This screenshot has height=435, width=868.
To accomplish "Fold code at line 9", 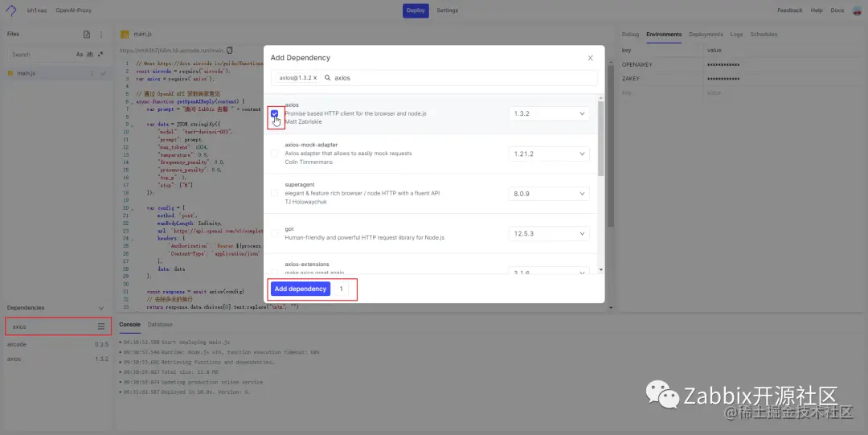I will (131, 125).
